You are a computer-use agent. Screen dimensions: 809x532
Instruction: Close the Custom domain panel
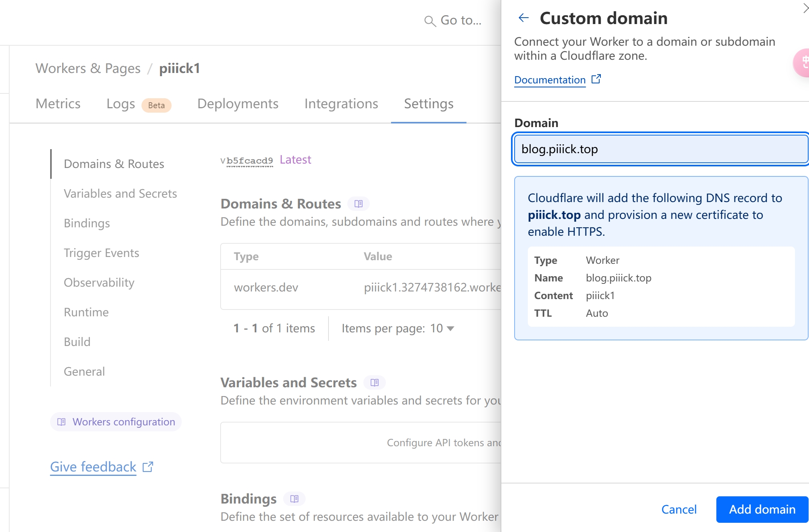(805, 8)
